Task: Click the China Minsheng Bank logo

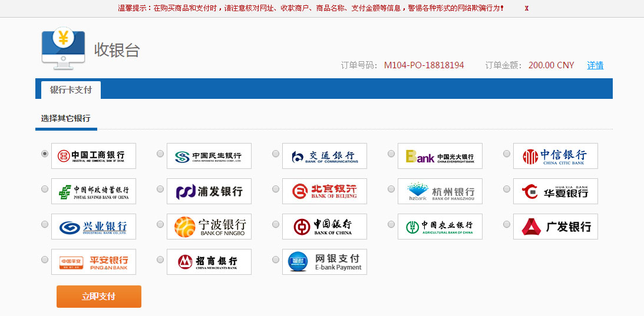Action: coord(209,156)
